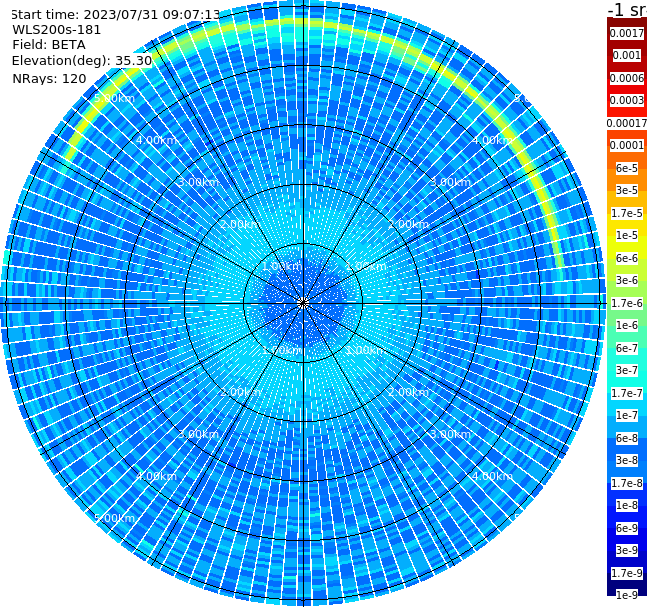Choose the 3e-7 colorbar value
The image size is (647, 607).
[x=627, y=370]
